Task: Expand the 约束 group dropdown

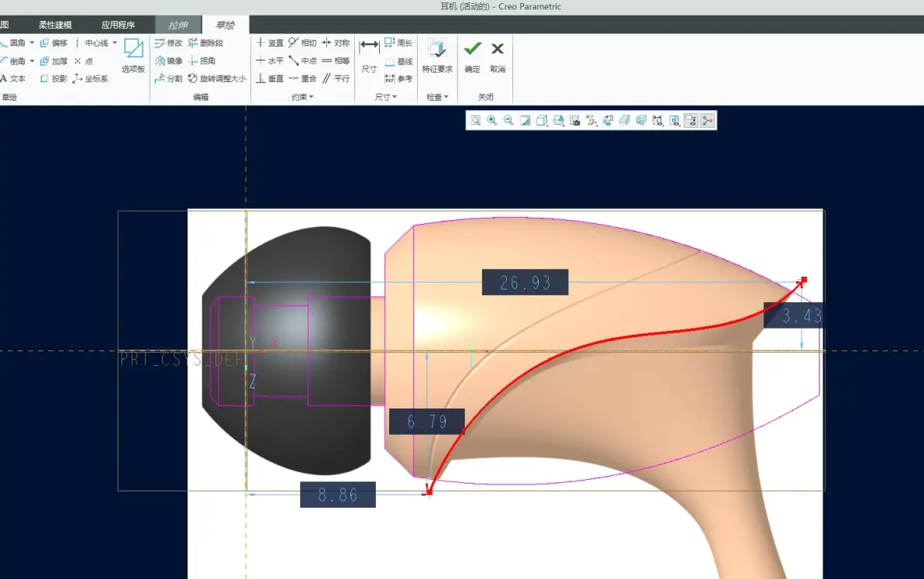Action: (302, 97)
